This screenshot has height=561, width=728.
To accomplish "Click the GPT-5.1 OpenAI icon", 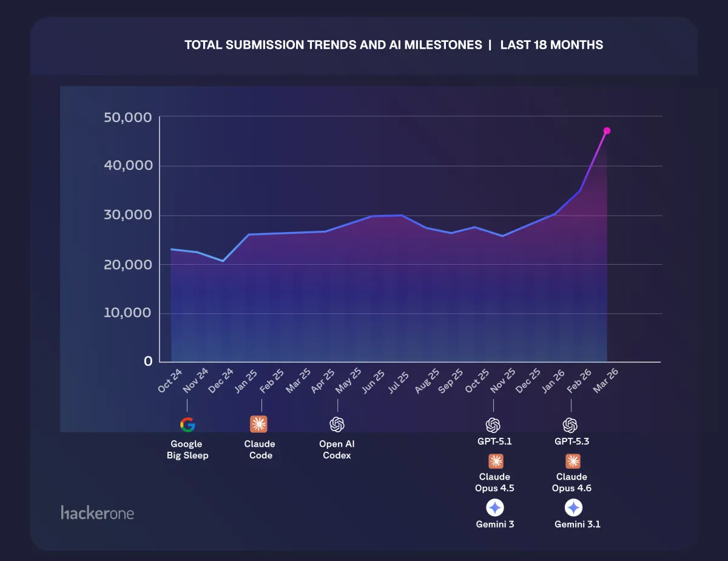I will click(495, 425).
